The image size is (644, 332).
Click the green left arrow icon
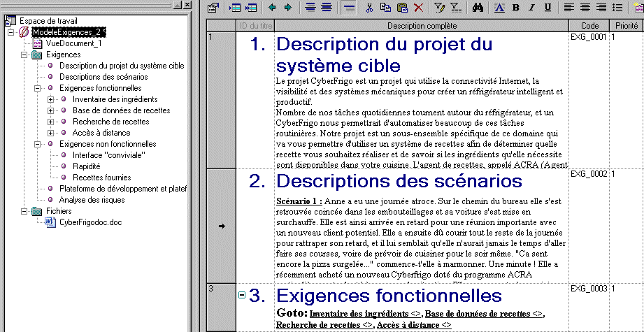point(271,8)
